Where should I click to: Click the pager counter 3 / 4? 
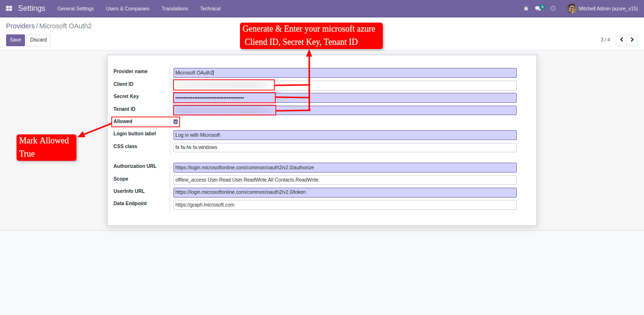[x=605, y=40]
